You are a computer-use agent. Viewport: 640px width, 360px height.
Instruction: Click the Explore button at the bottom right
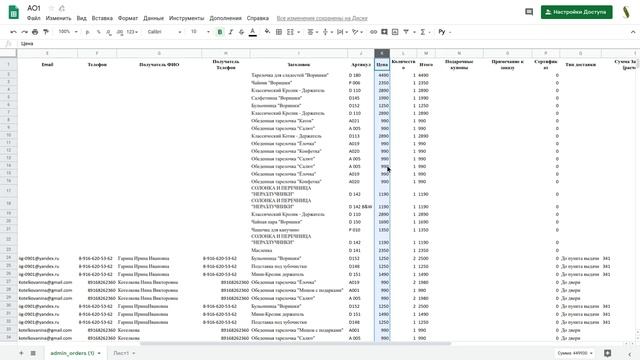coord(607,353)
